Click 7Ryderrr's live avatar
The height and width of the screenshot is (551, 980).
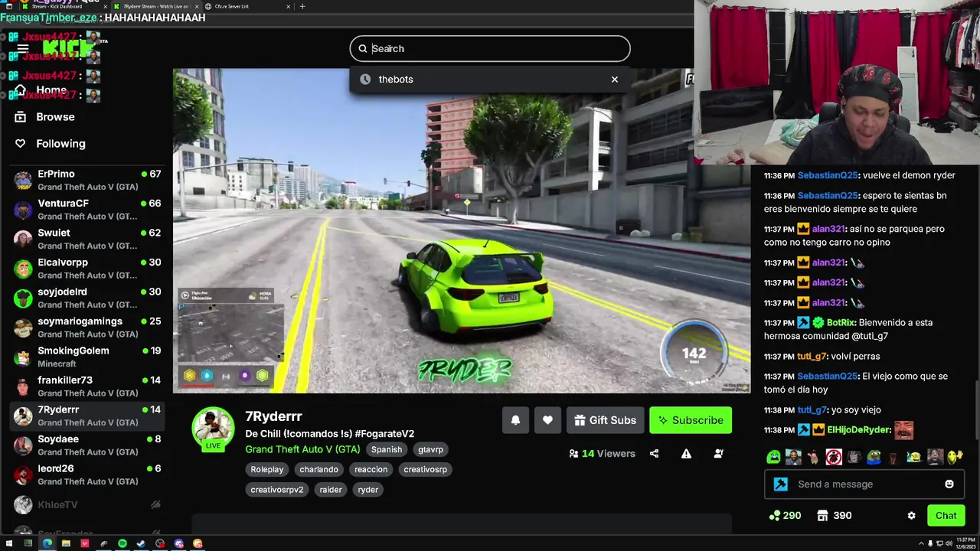(x=213, y=429)
